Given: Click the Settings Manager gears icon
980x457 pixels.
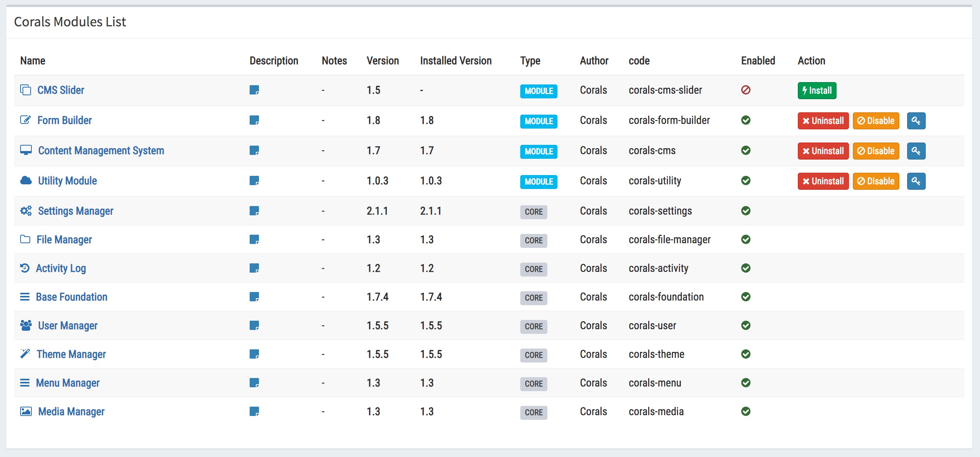Looking at the screenshot, I should [26, 211].
